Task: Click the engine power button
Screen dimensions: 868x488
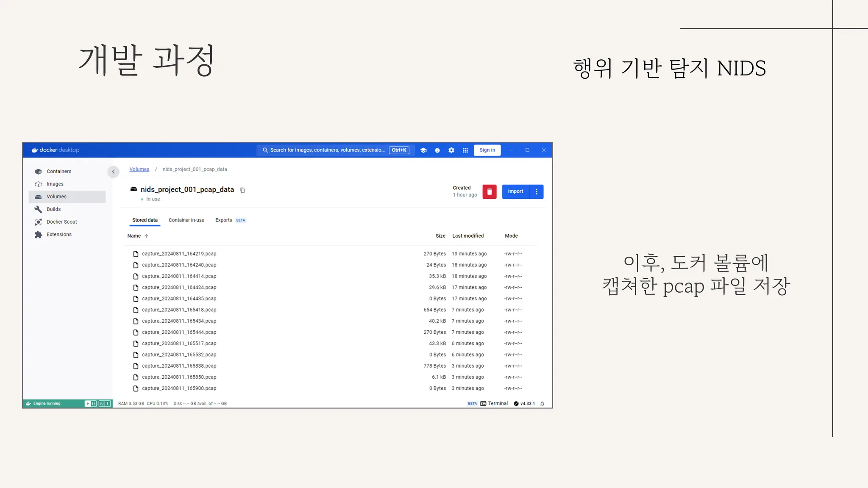Action: point(102,404)
